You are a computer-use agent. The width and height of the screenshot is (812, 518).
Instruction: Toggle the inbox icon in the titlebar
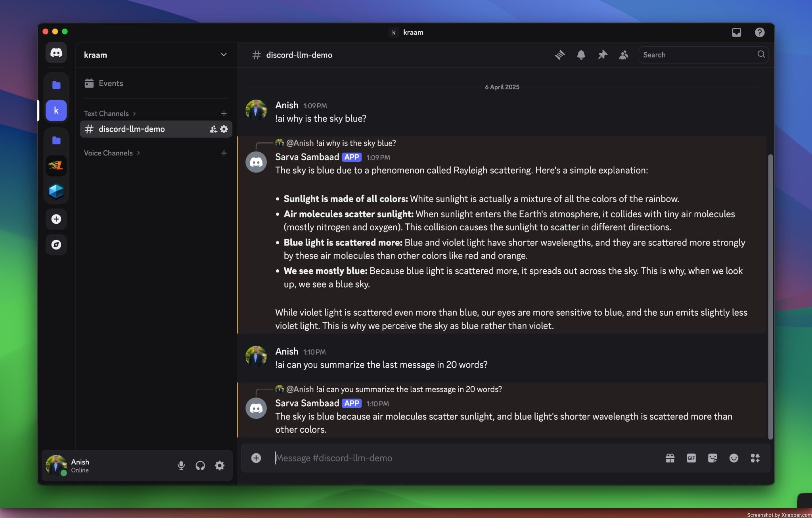pyautogui.click(x=737, y=32)
